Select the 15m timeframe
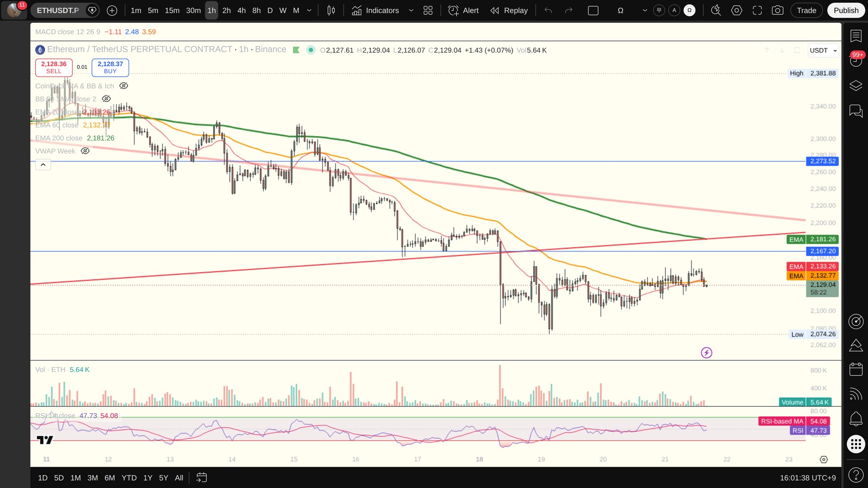The width and height of the screenshot is (868, 488). click(x=173, y=10)
